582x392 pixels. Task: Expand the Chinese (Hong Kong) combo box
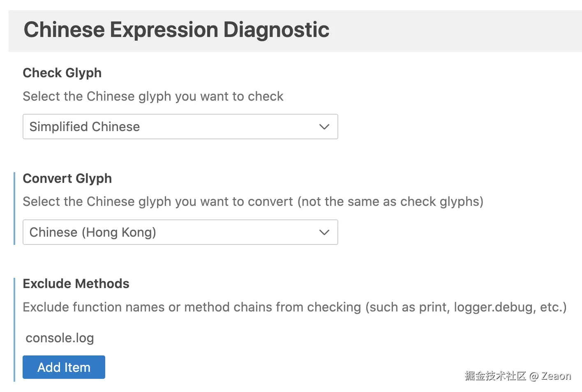coord(180,232)
